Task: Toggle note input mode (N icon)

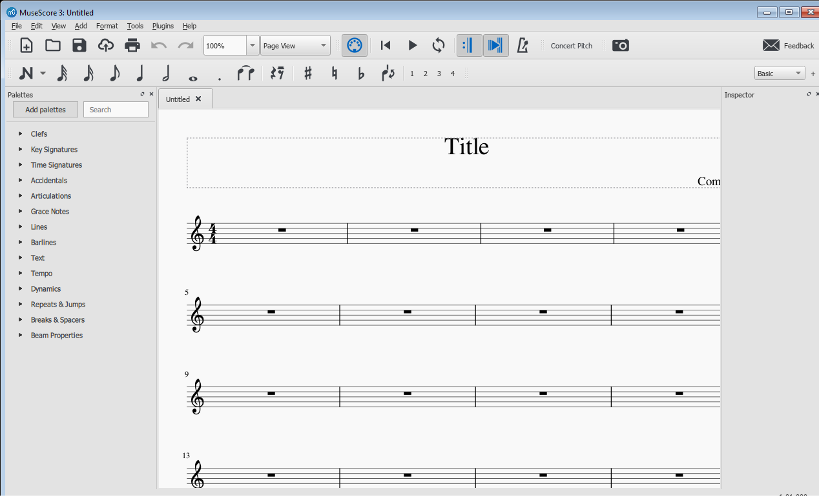Action: point(26,74)
